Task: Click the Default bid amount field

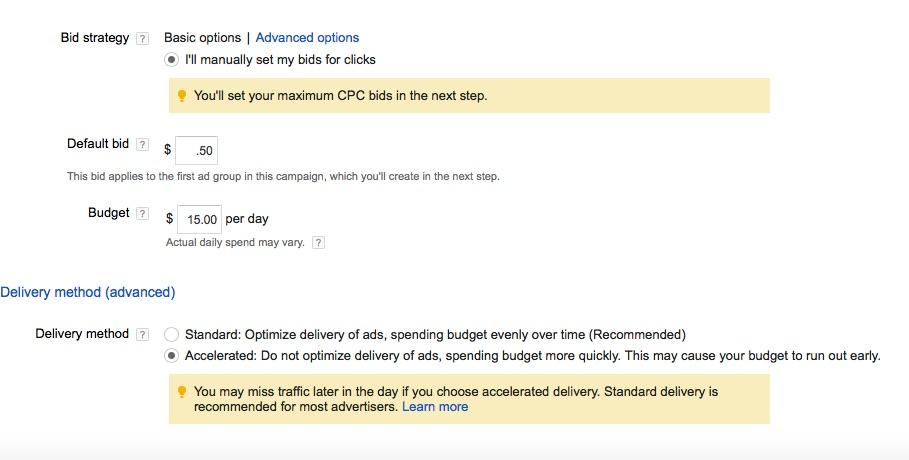Action: click(197, 151)
